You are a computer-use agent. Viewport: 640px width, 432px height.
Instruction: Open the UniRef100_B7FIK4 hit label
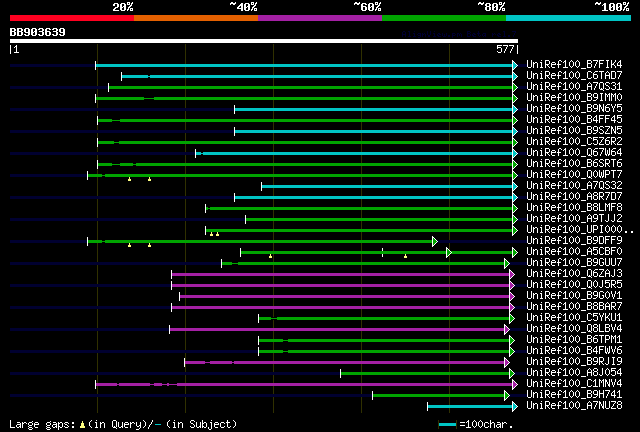click(574, 65)
